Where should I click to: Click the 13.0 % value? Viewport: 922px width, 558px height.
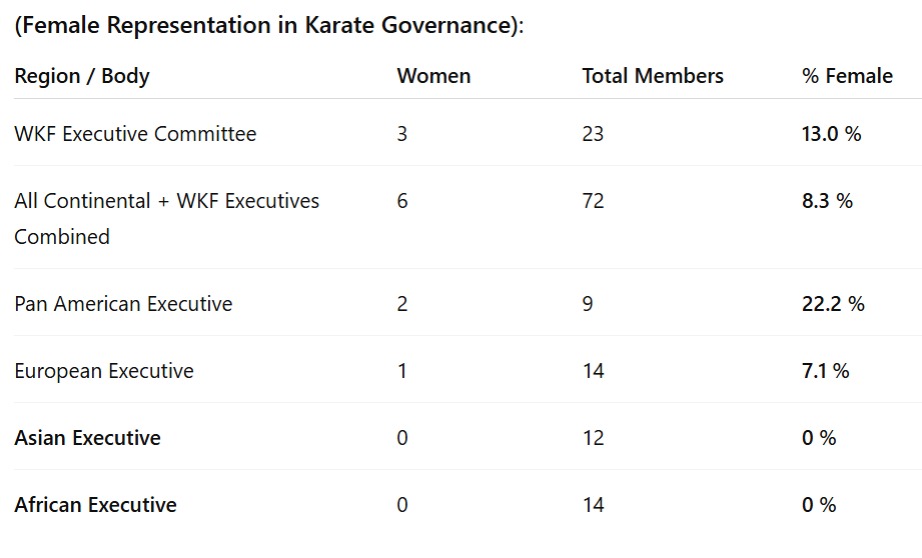tap(831, 134)
